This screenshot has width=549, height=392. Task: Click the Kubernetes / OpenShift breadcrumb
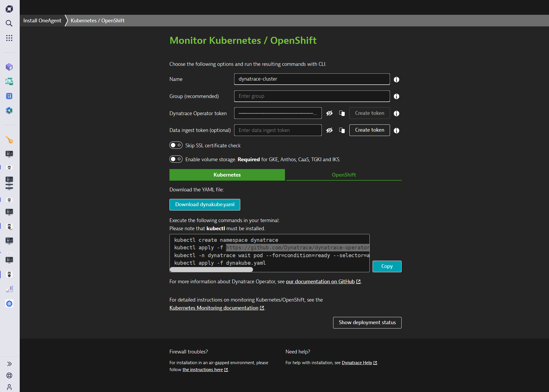pos(97,21)
